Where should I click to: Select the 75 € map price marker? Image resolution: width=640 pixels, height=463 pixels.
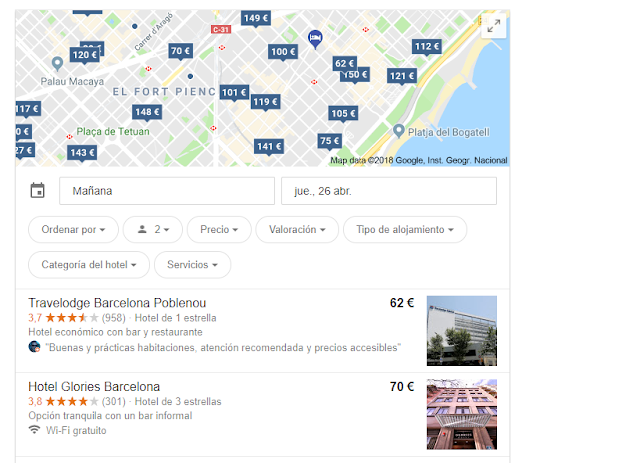[329, 141]
